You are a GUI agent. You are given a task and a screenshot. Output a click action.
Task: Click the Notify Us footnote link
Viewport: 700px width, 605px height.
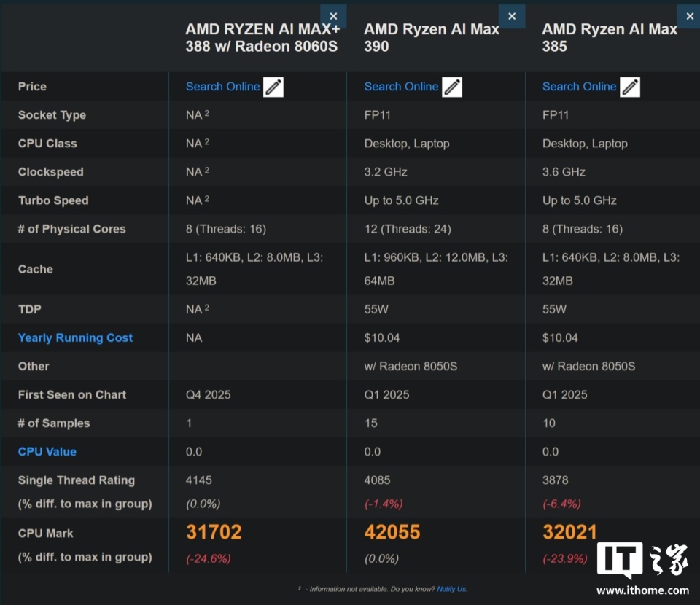tap(451, 589)
